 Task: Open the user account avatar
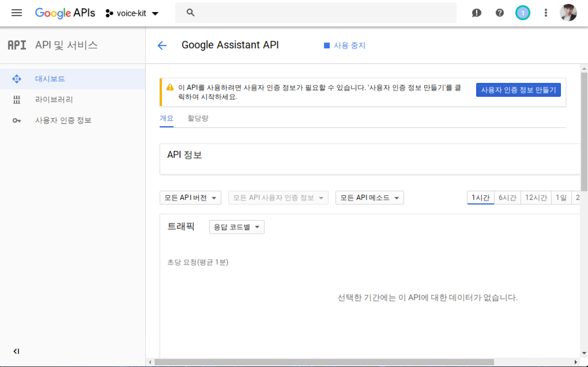coord(568,13)
